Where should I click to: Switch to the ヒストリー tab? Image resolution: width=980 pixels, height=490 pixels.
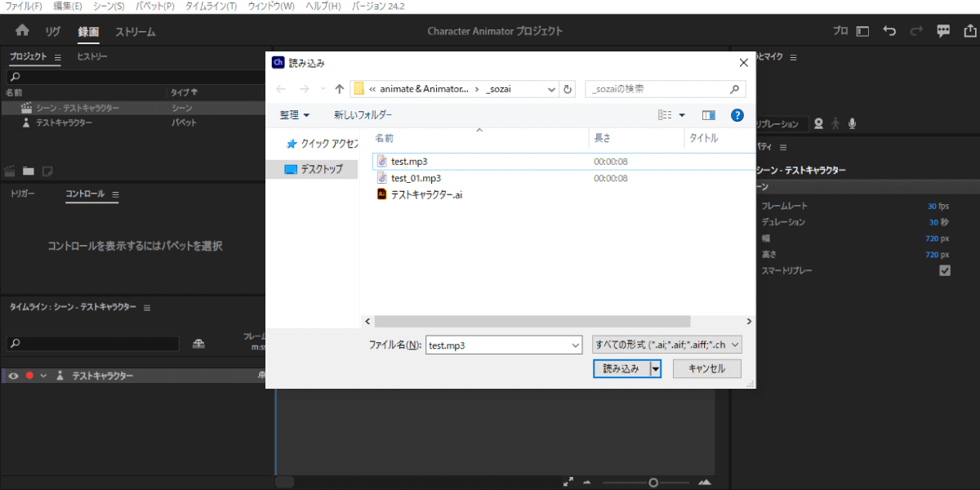(92, 56)
